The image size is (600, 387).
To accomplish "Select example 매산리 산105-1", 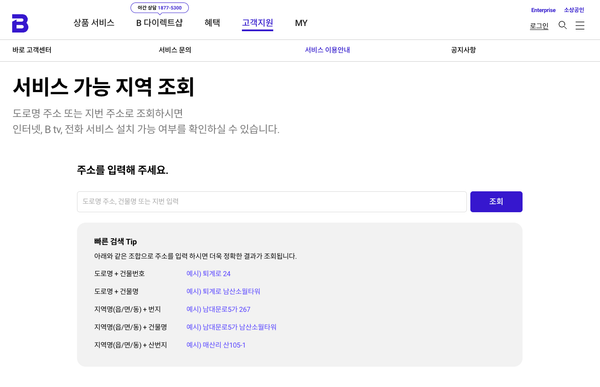I will [216, 345].
